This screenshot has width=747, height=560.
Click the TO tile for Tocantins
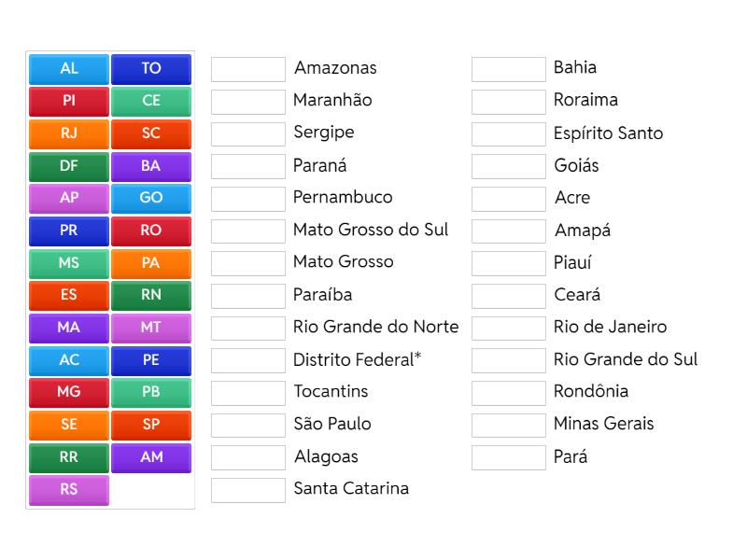click(x=151, y=68)
